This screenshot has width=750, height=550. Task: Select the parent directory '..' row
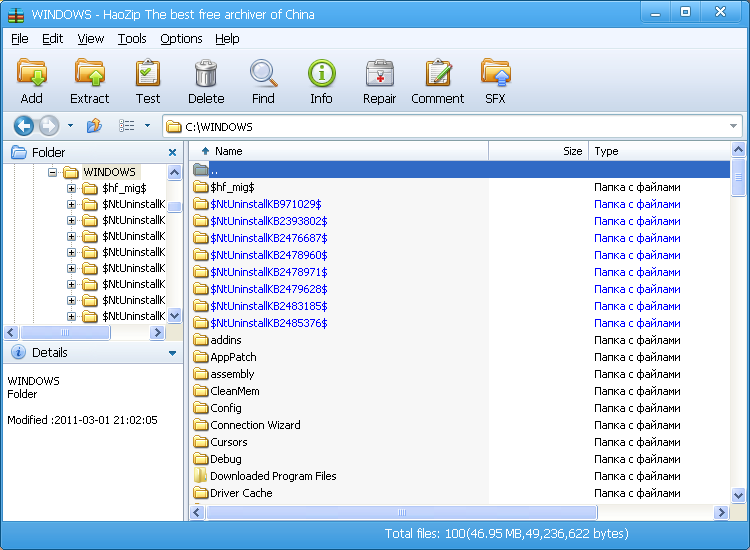point(460,170)
